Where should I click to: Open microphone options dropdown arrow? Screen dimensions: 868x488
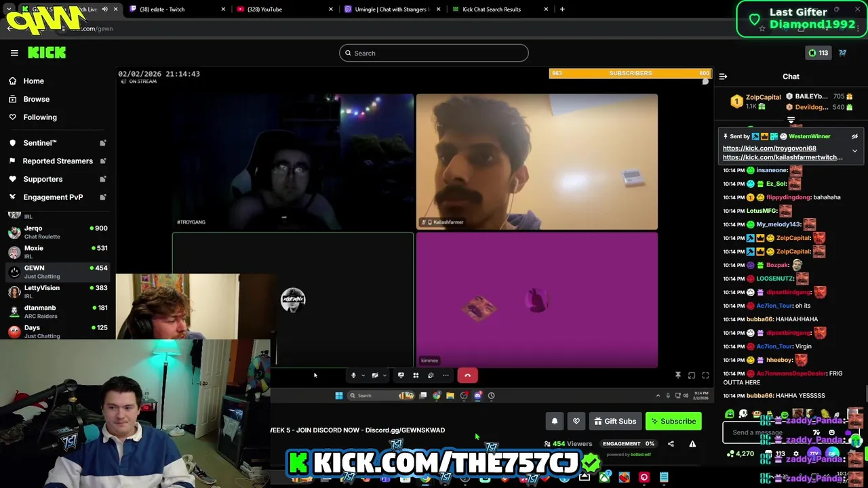pyautogui.click(x=362, y=375)
